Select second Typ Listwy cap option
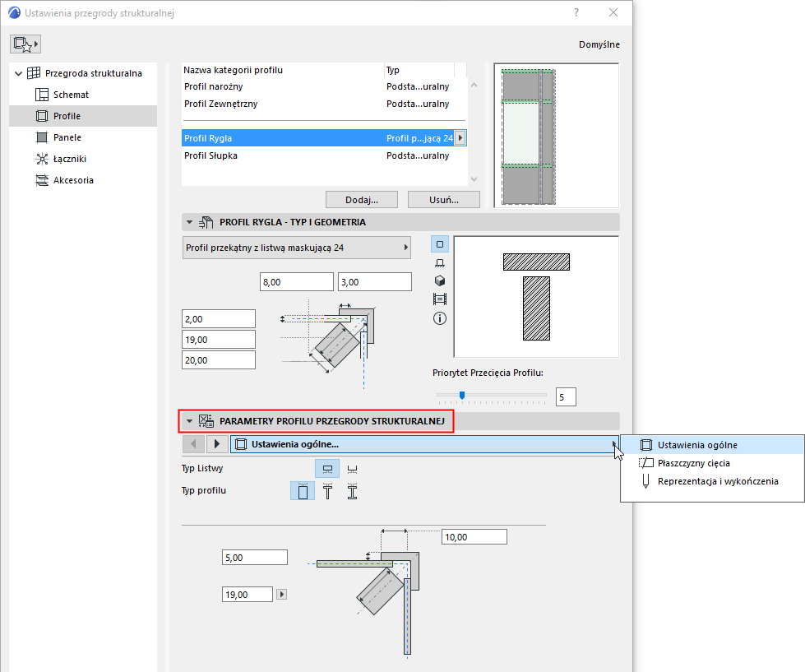The image size is (805, 672). (352, 469)
